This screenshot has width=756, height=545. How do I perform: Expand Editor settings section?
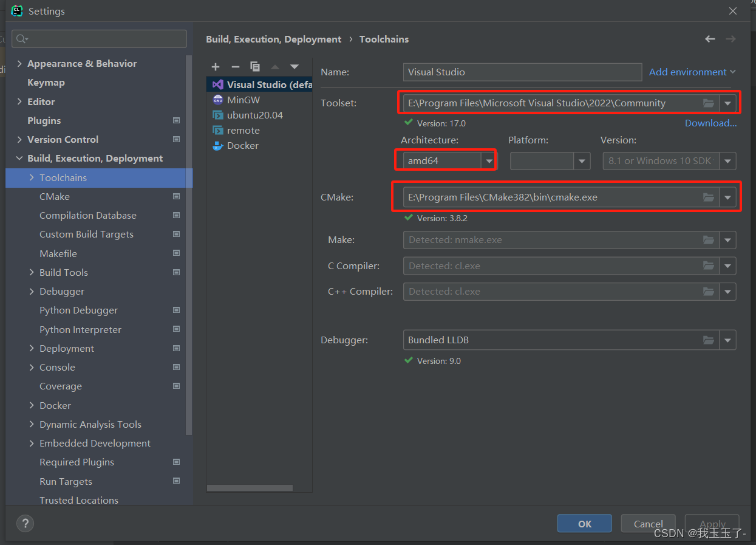(x=19, y=101)
